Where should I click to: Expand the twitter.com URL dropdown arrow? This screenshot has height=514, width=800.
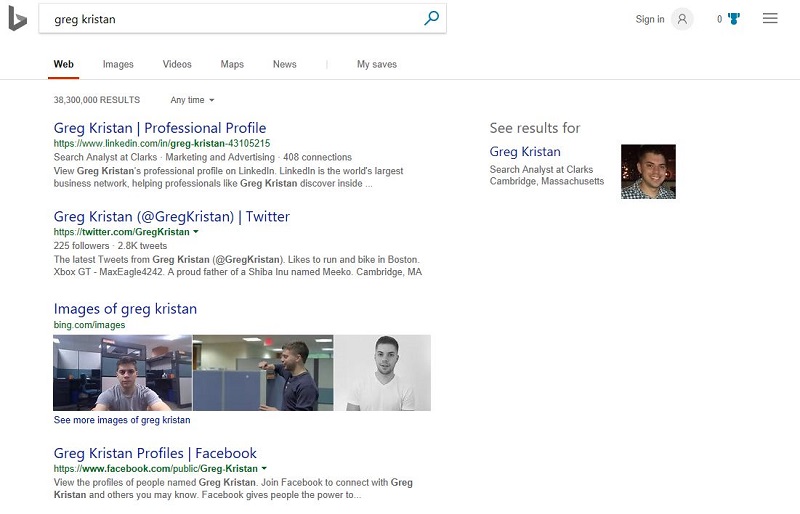click(196, 232)
